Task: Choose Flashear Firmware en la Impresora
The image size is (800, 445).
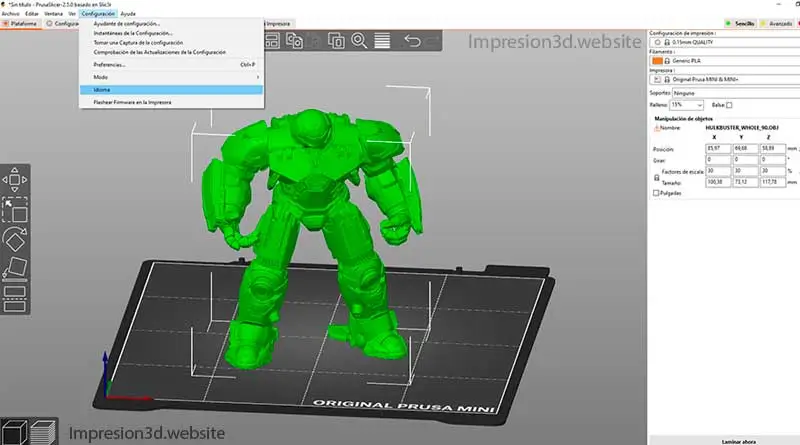Action: coord(171,103)
